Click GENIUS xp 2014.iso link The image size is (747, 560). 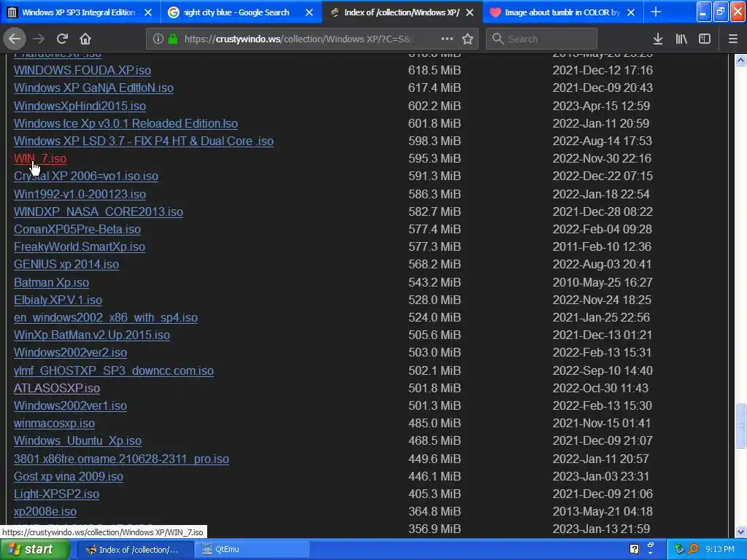click(66, 264)
